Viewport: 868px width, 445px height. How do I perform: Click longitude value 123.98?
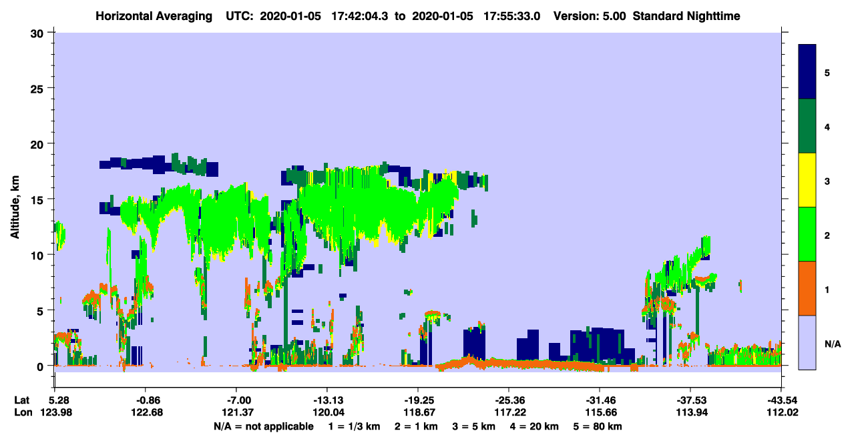pos(55,412)
